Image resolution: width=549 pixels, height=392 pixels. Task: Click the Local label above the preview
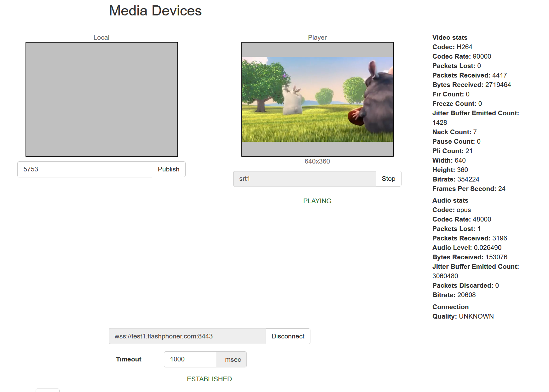pos(101,37)
